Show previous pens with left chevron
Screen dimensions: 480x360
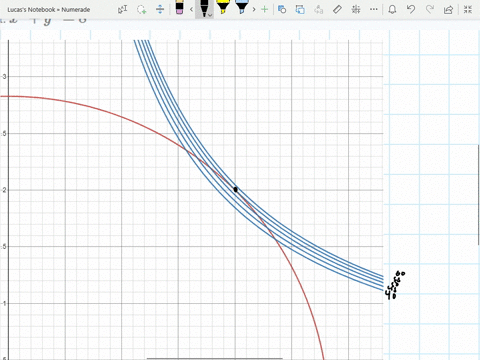191,9
